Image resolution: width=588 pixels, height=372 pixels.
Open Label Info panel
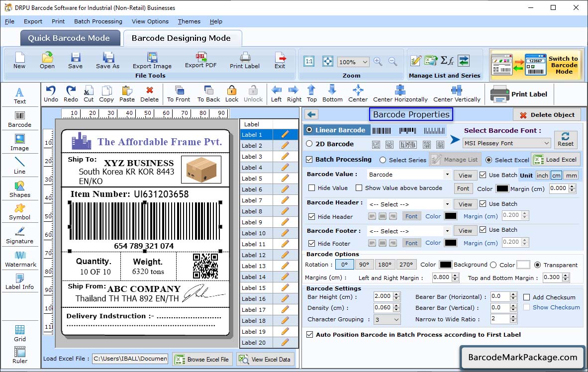19,281
